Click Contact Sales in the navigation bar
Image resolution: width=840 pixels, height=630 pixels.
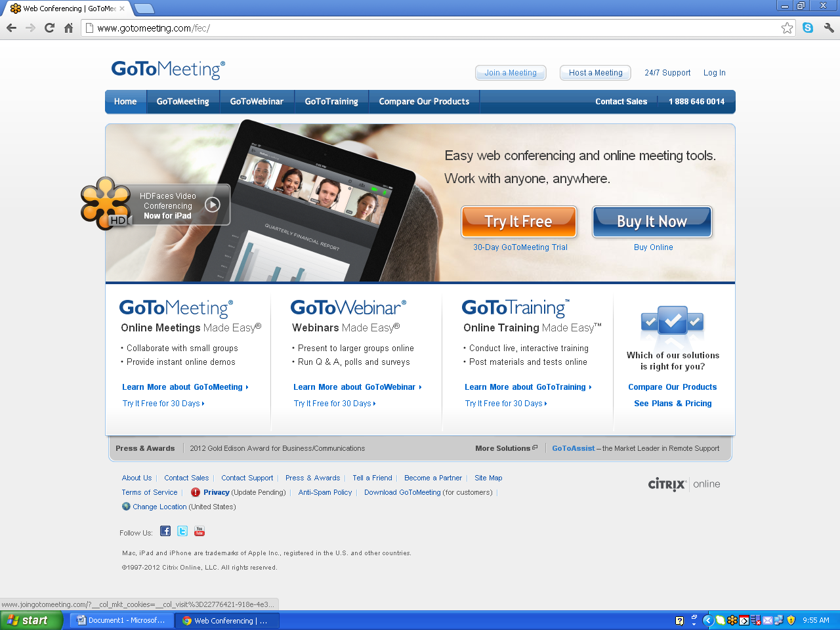621,102
